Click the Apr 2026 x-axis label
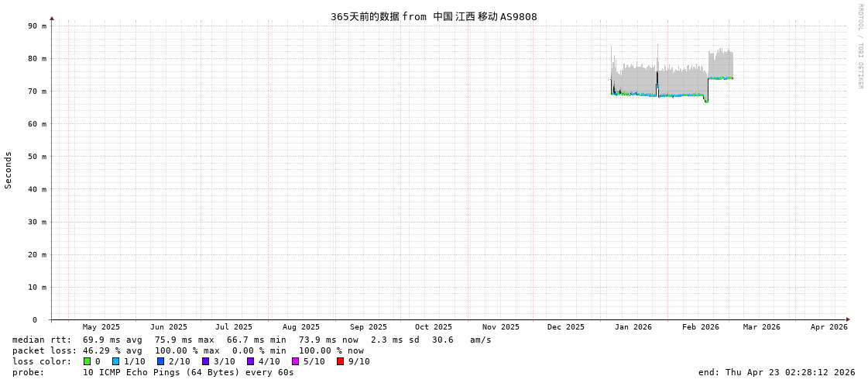 point(829,327)
